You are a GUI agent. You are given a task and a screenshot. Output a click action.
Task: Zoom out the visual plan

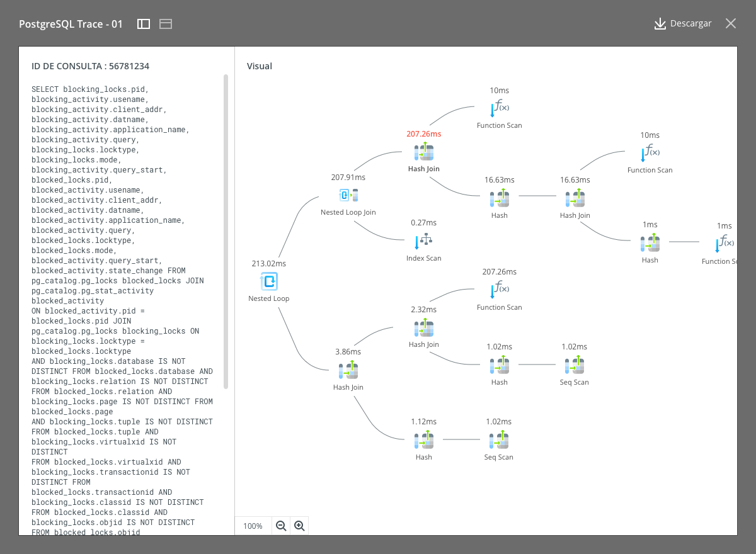[281, 526]
